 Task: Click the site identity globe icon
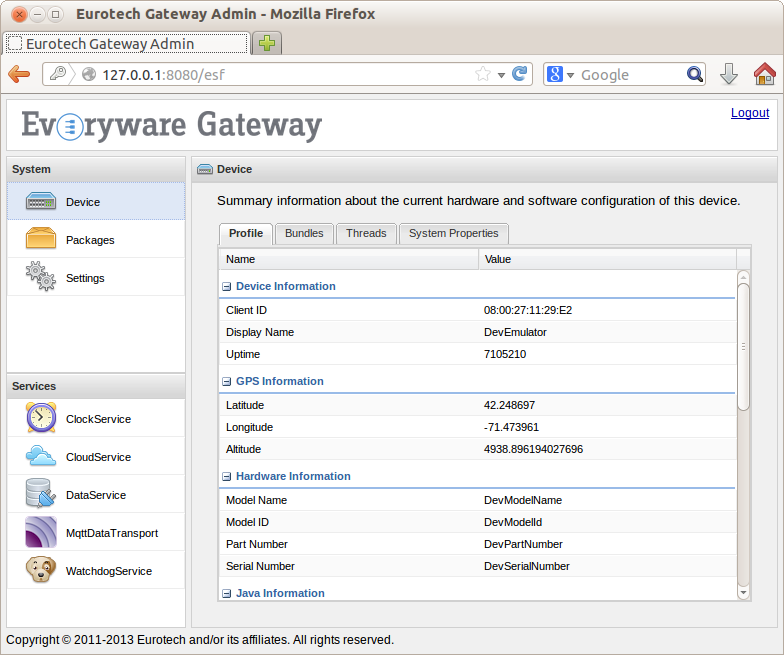point(89,74)
